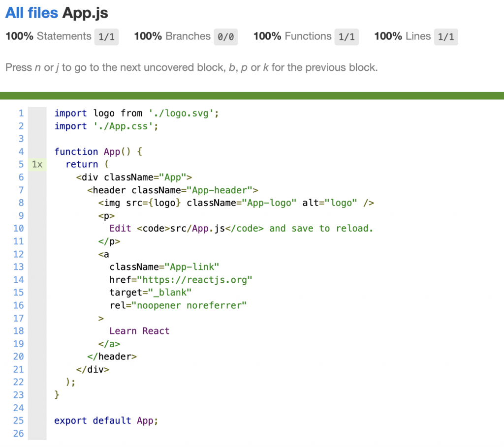This screenshot has width=504, height=447.
Task: Jump to line number 25
Action: click(x=18, y=420)
